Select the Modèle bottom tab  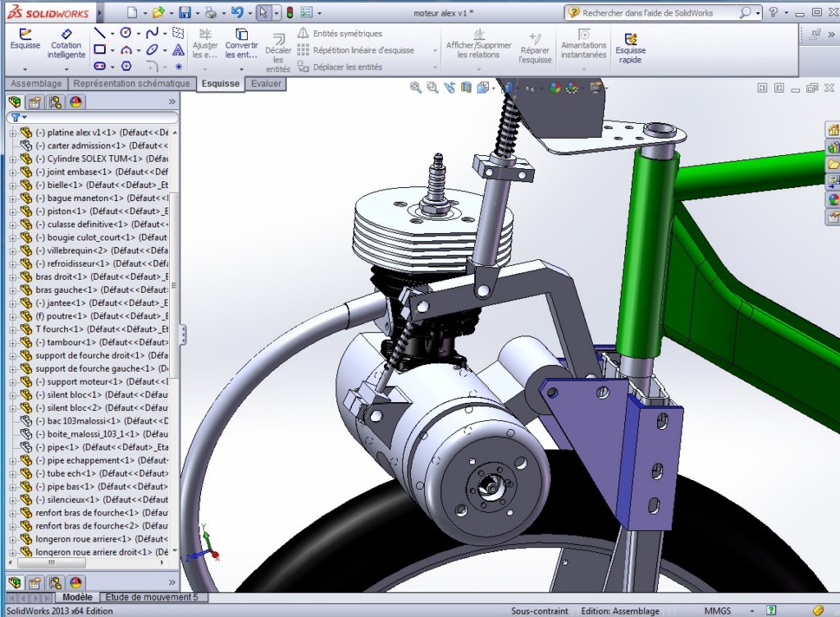[x=77, y=597]
